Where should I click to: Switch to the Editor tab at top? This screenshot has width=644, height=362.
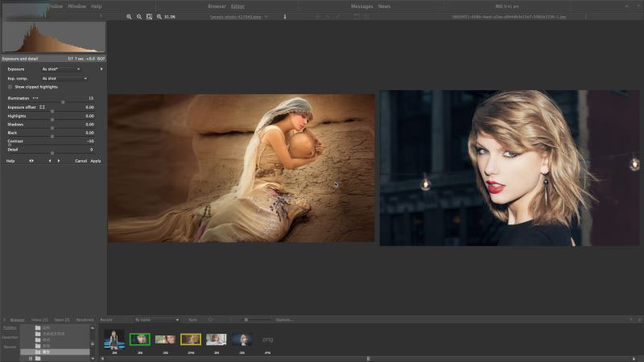point(237,6)
